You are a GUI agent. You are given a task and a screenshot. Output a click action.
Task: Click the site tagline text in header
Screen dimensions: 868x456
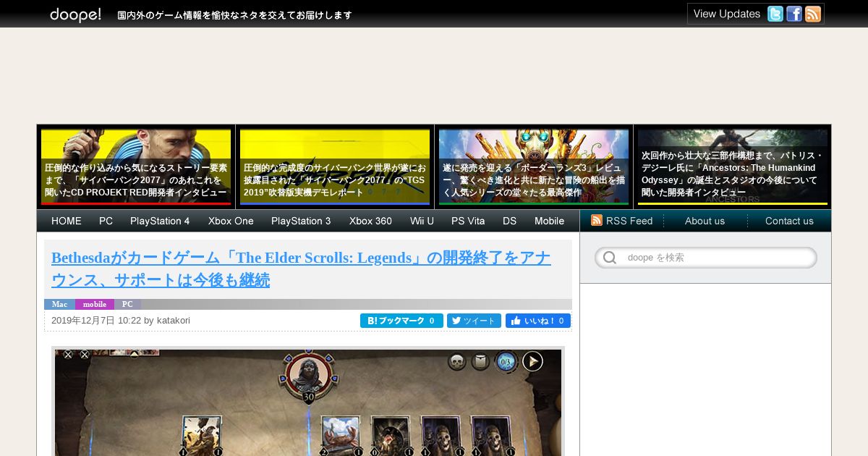click(234, 15)
